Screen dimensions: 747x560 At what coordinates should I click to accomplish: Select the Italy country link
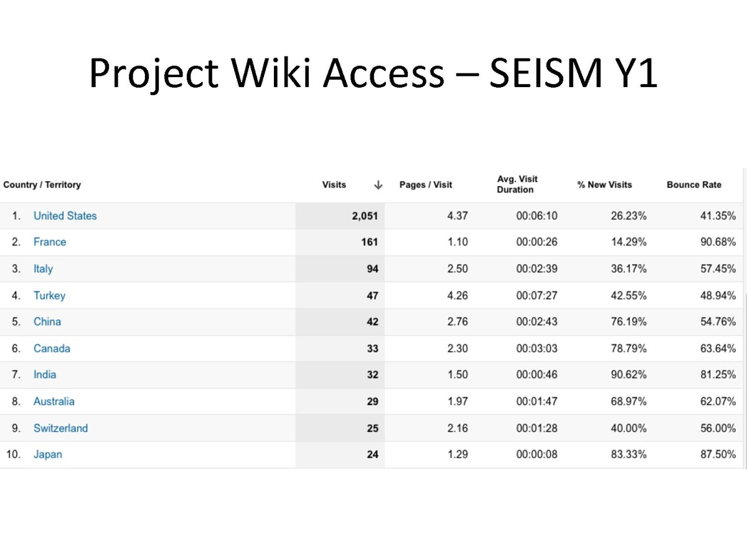tap(43, 269)
